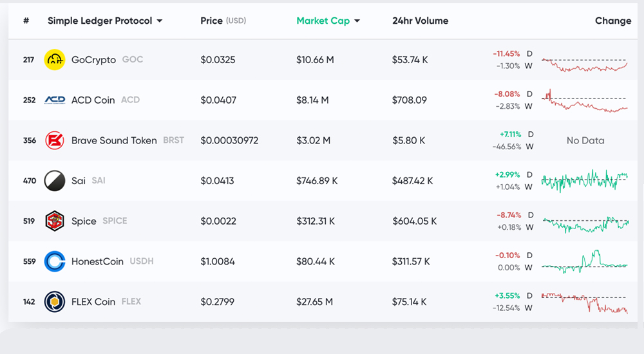Open the Spice coin name link
The image size is (644, 354).
click(x=84, y=221)
